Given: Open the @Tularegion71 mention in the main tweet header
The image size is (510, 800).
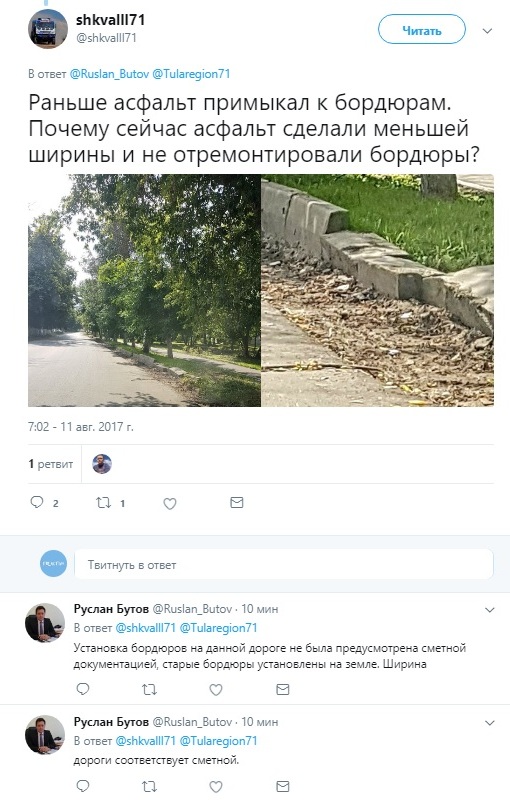Looking at the screenshot, I should (x=191, y=74).
